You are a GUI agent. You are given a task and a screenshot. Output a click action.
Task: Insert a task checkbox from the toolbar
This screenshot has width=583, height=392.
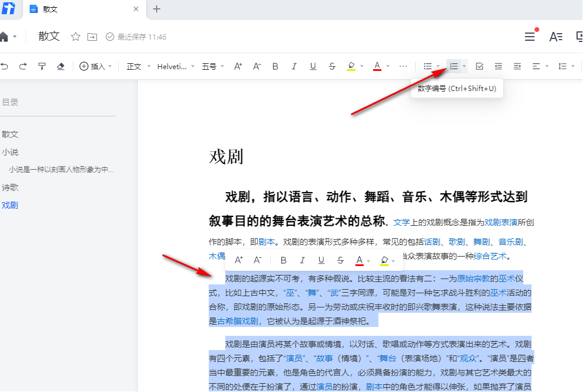480,66
